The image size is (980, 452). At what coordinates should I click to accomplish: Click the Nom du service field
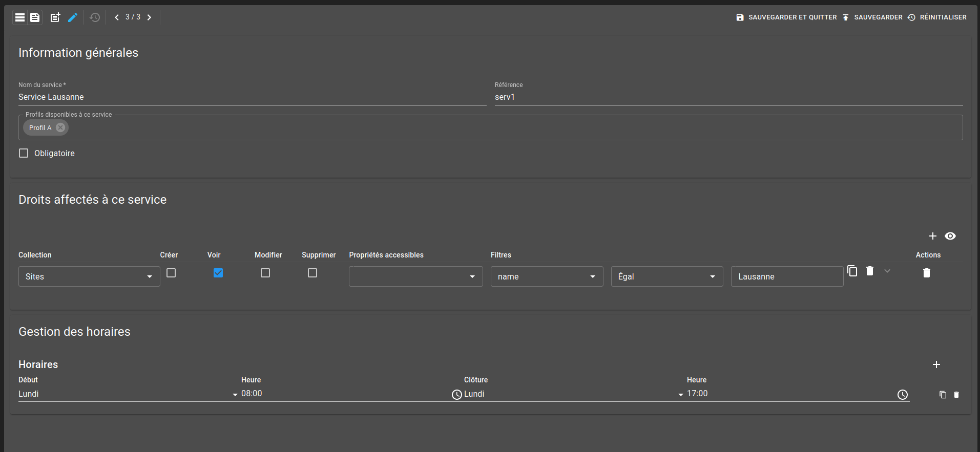[253, 97]
